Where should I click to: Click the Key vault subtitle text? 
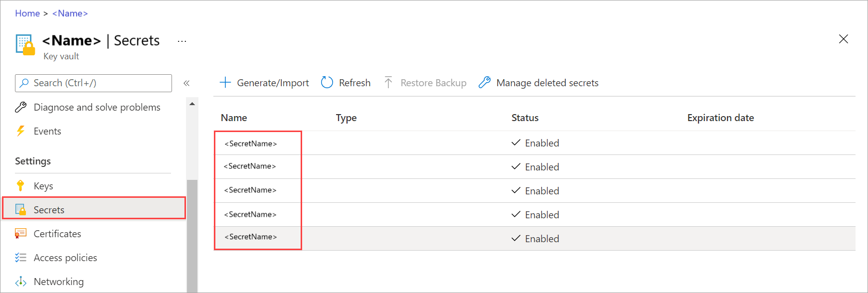[61, 56]
